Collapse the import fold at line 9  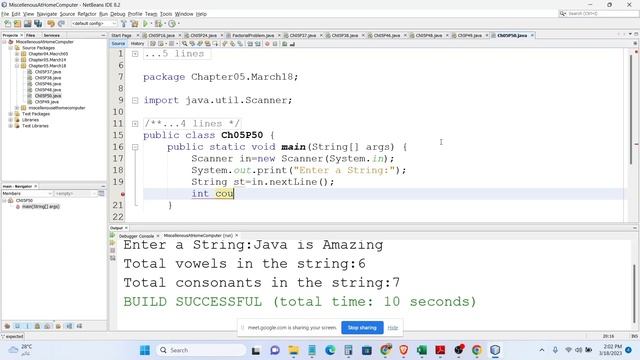135,100
